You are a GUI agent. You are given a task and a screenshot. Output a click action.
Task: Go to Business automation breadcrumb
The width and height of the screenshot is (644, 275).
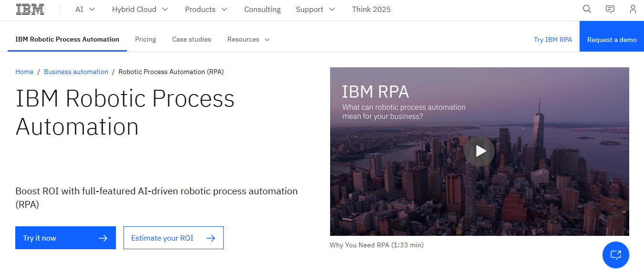[76, 72]
